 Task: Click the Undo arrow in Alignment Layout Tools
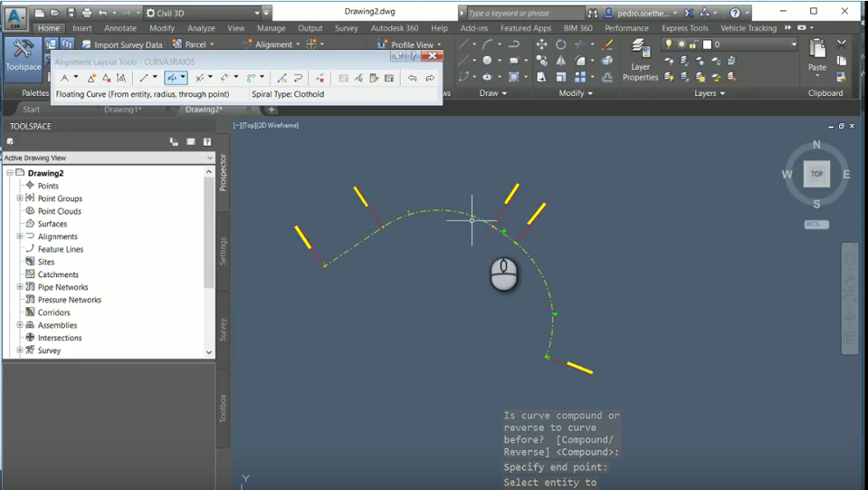point(413,79)
